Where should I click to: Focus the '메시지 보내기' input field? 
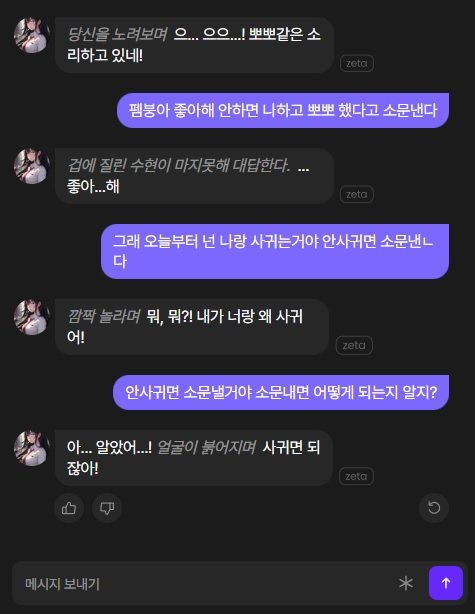204,583
